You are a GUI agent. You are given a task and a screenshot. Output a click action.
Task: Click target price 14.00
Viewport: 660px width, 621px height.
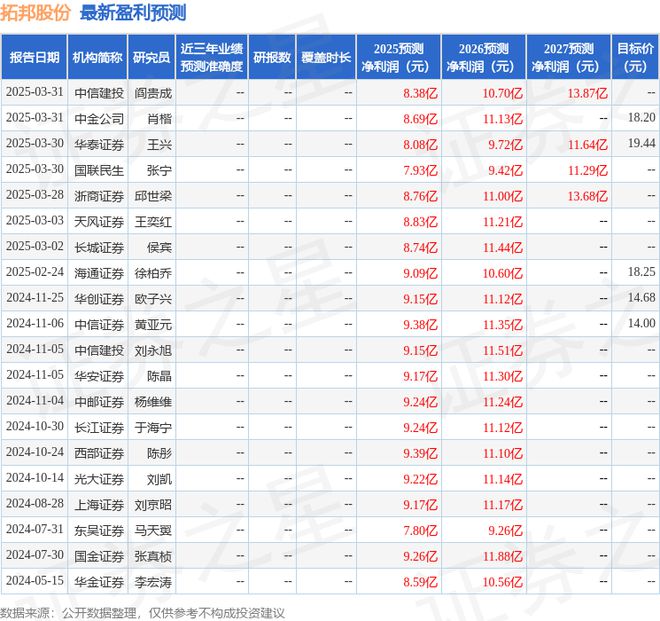pyautogui.click(x=641, y=323)
